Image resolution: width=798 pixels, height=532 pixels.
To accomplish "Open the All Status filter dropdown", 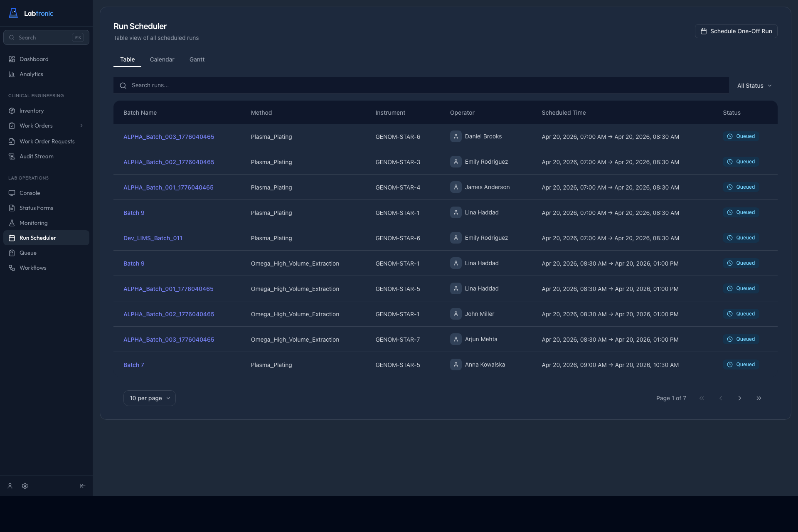I will pos(754,86).
